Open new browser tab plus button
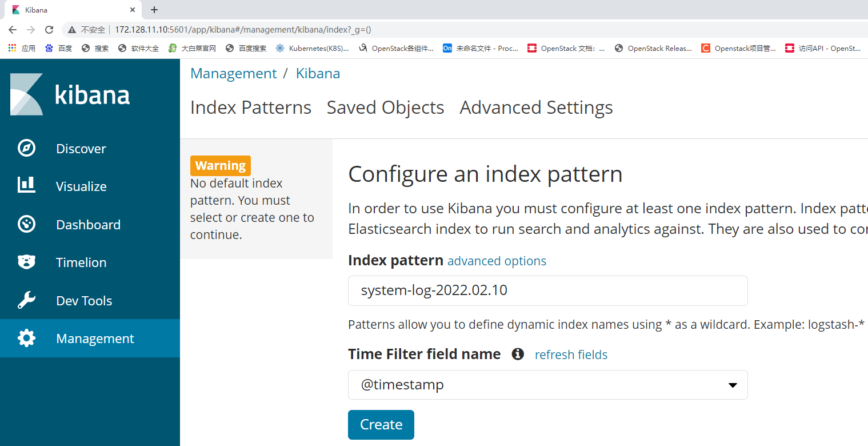Screen dimensions: 868x446 click(x=154, y=10)
